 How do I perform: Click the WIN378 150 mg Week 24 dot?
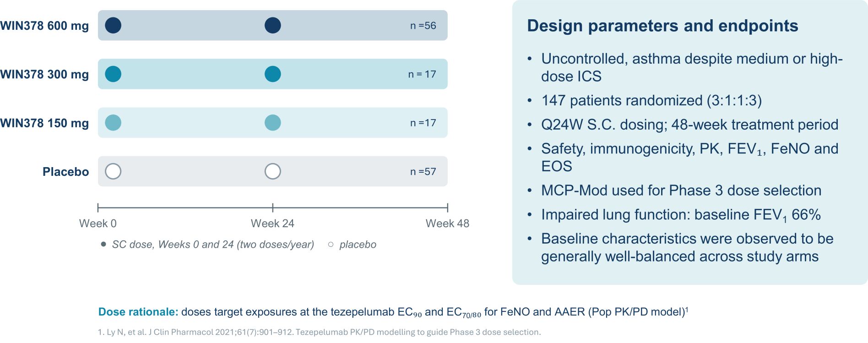[273, 123]
